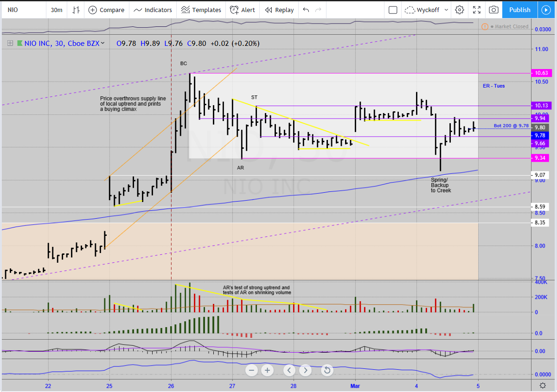Screen dimensions: 557x392
Task: Open the 30m interval dropdown
Action: [57, 10]
